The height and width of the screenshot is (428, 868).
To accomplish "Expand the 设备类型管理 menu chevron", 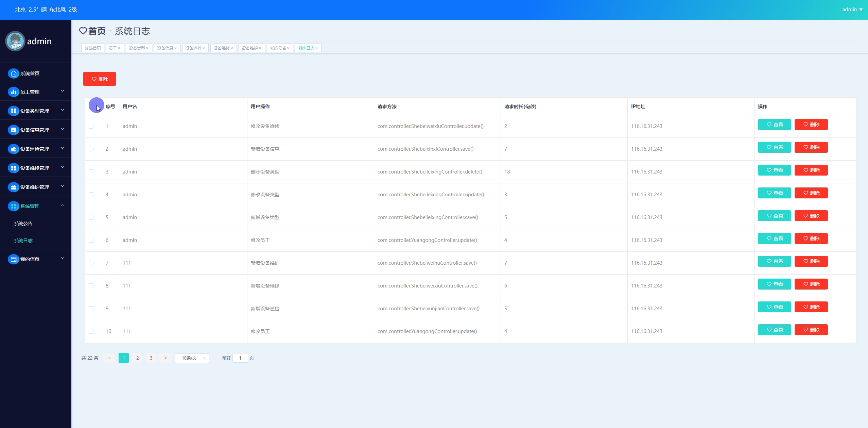I will 63,110.
